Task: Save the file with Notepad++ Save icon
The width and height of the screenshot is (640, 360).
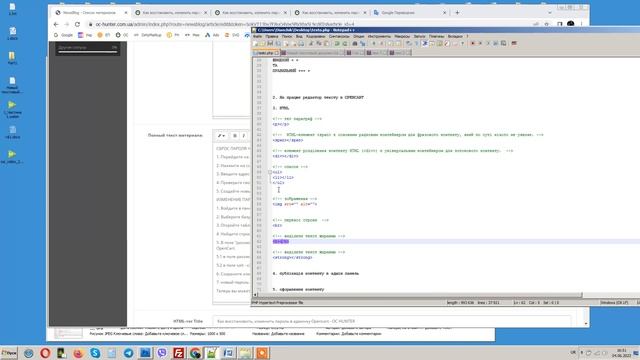Action: (x=270, y=43)
